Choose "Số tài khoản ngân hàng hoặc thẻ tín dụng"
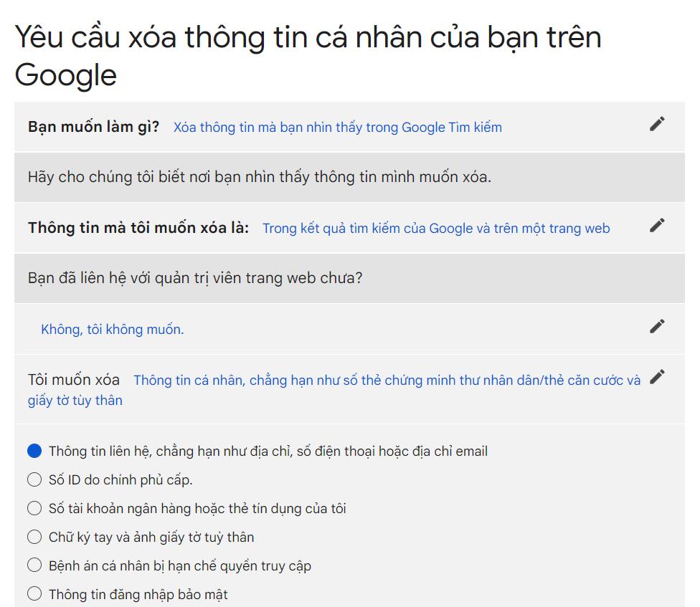This screenshot has width=700, height=607. coord(34,509)
